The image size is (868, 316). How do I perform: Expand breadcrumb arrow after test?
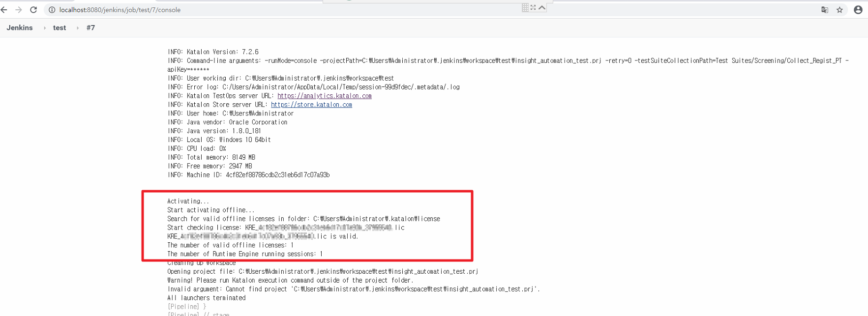point(78,28)
